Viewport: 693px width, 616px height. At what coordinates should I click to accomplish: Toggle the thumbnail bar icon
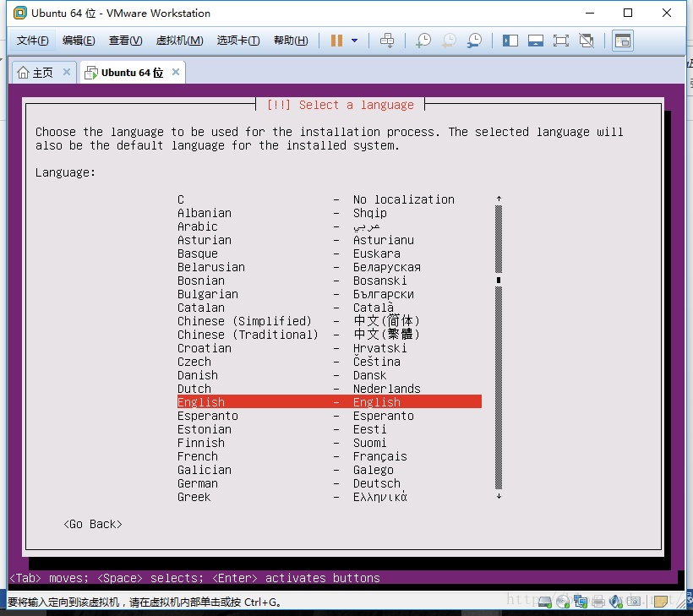click(536, 41)
